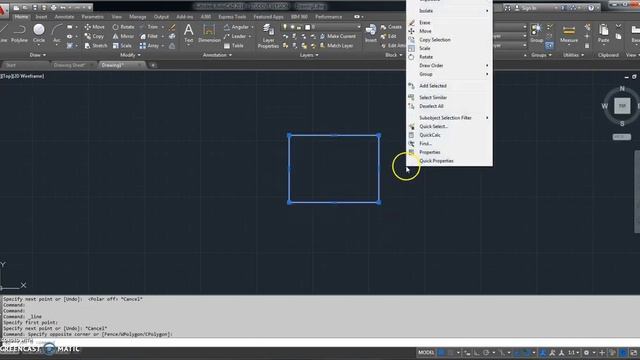Switch to the Parametric ribbon tab
This screenshot has width=640, height=360.
pyautogui.click(x=92, y=17)
